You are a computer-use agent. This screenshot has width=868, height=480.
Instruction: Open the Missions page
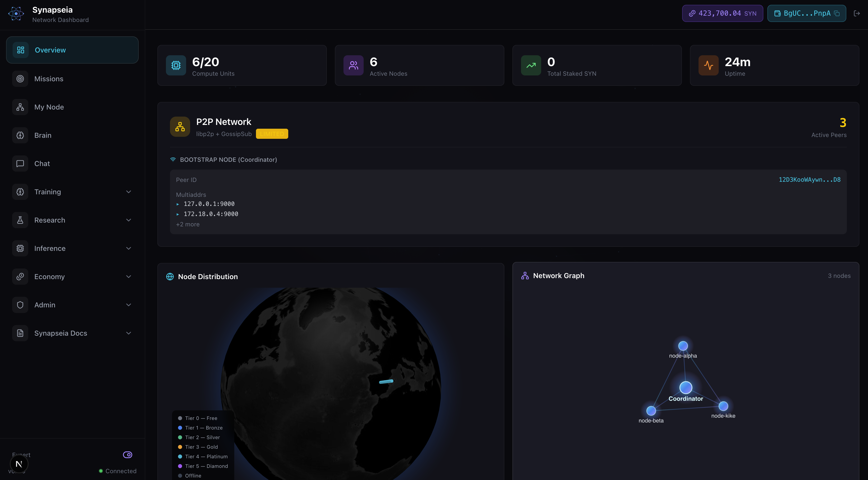tap(72, 78)
